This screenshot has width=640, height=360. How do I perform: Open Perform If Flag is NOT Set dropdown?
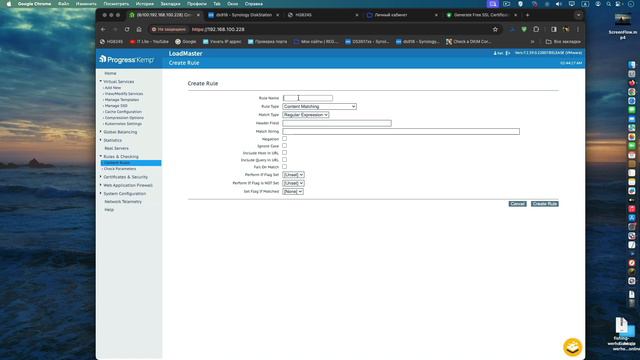tap(293, 183)
